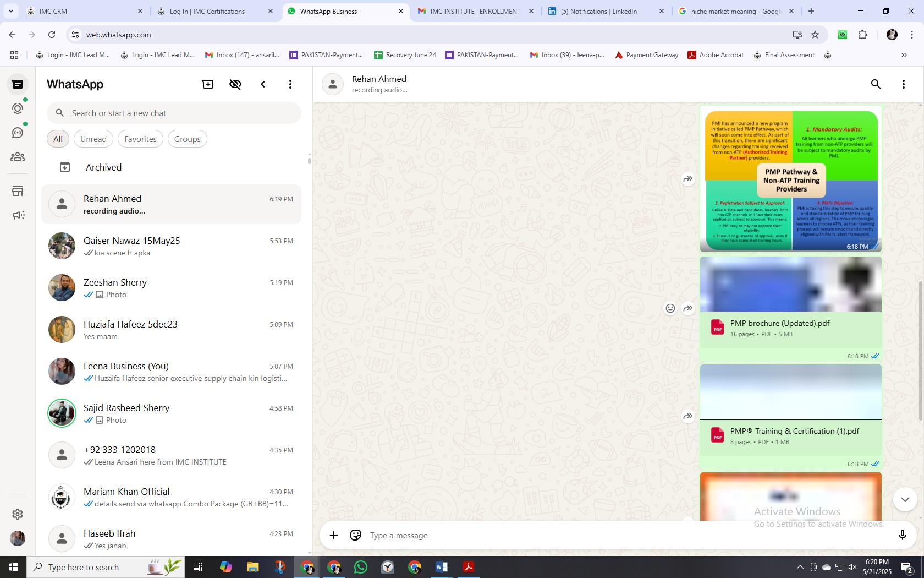Select the Unread chat filter
Viewport: 924px width, 578px height.
click(x=94, y=139)
